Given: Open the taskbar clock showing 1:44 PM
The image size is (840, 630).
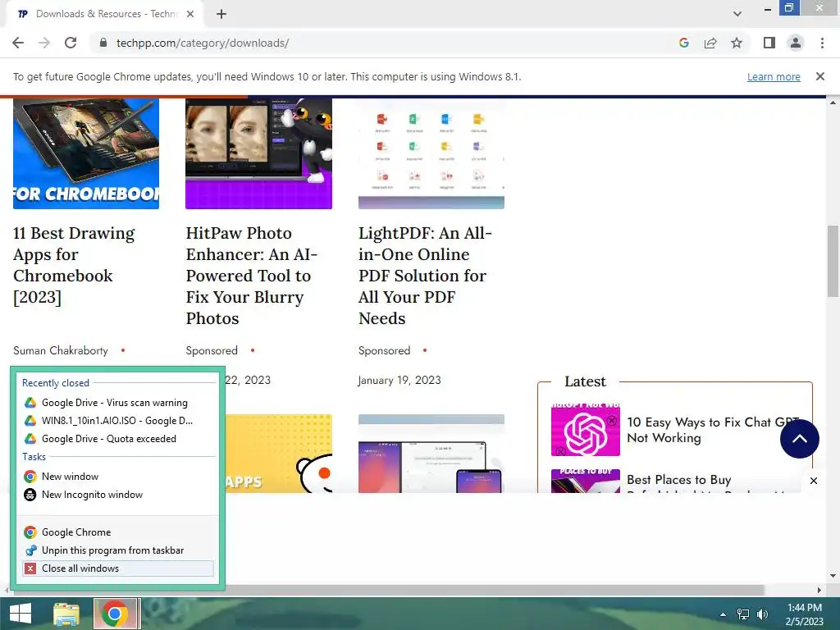Looking at the screenshot, I should click(x=804, y=614).
